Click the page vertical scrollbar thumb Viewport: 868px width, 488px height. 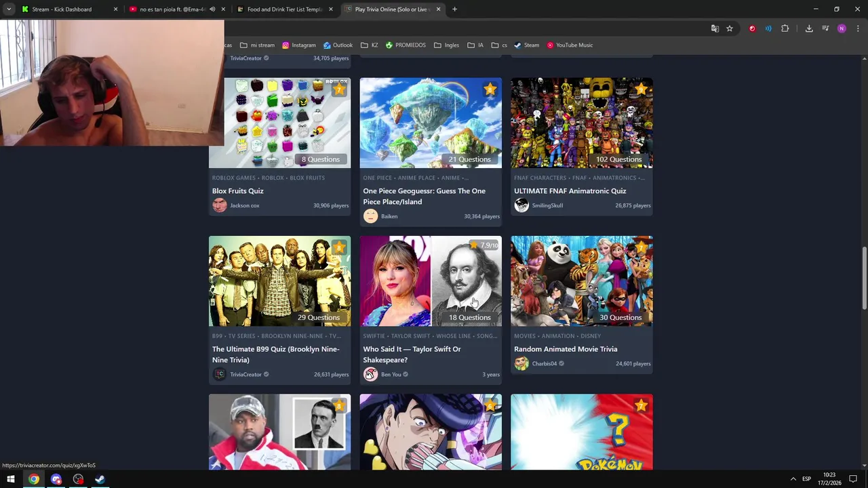click(864, 279)
